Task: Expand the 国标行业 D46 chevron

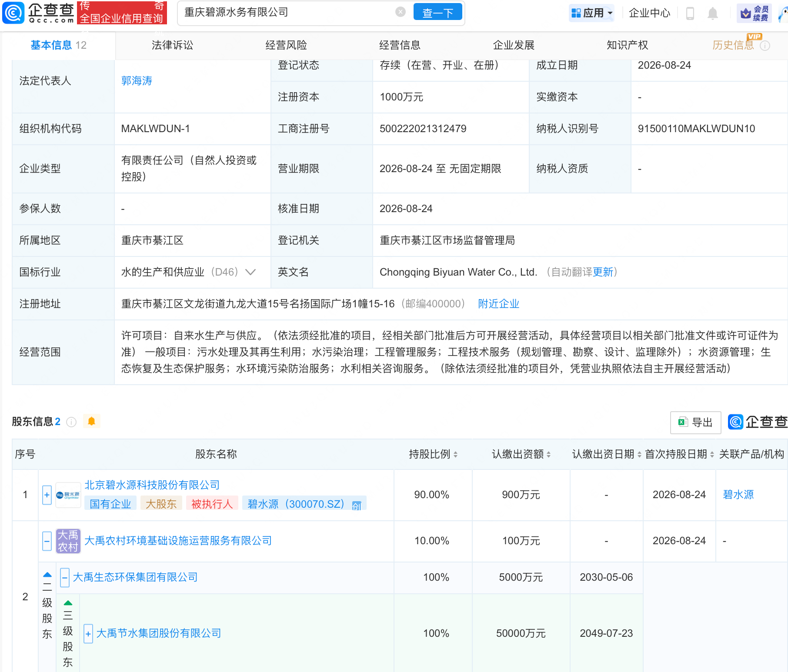Action: 250,272
